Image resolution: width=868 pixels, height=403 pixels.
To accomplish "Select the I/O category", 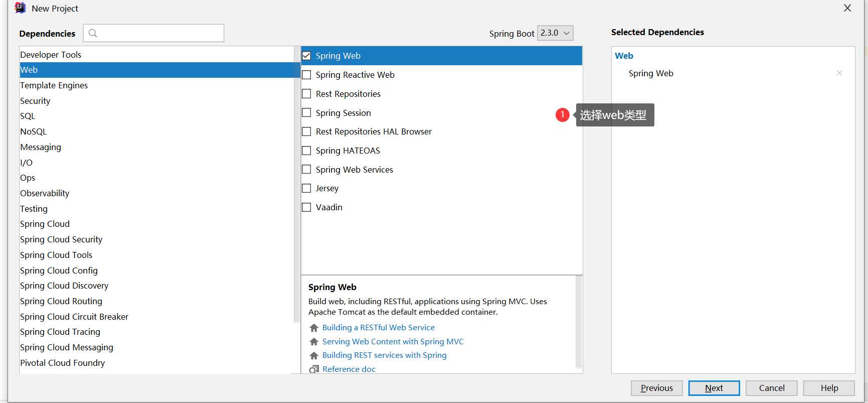I will (x=156, y=163).
